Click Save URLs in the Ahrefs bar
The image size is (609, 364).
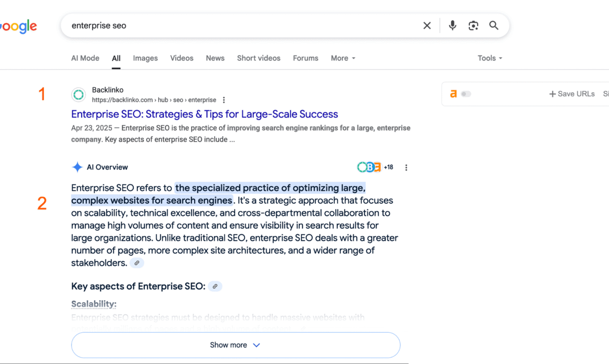click(572, 94)
